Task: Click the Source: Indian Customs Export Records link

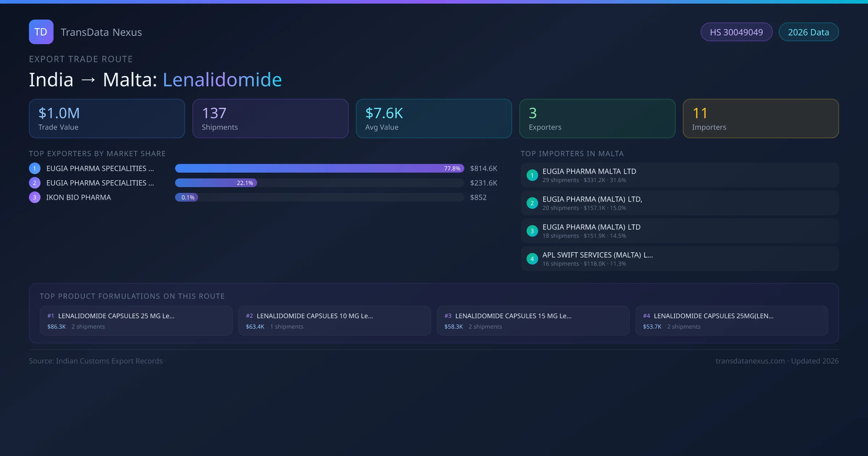Action: pos(95,361)
